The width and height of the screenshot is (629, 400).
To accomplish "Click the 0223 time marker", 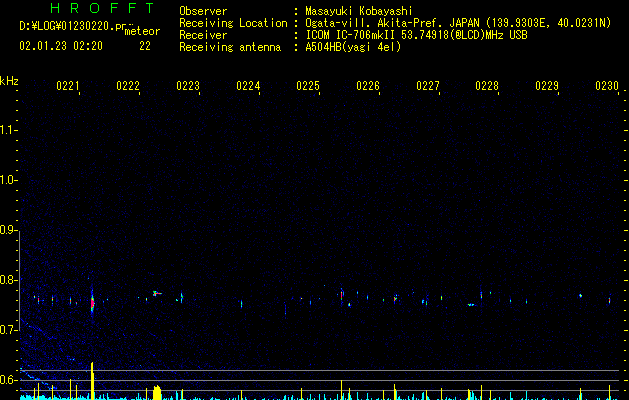I will 188,85.
